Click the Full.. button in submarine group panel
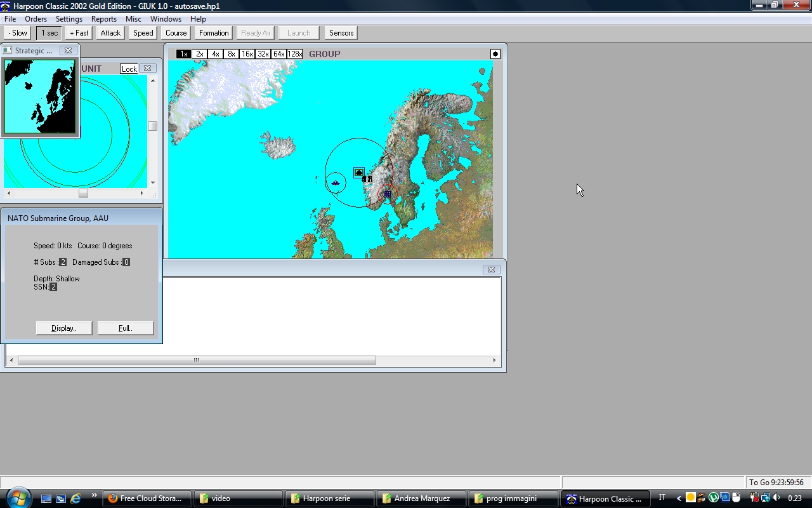Image resolution: width=812 pixels, height=508 pixels. tap(126, 328)
